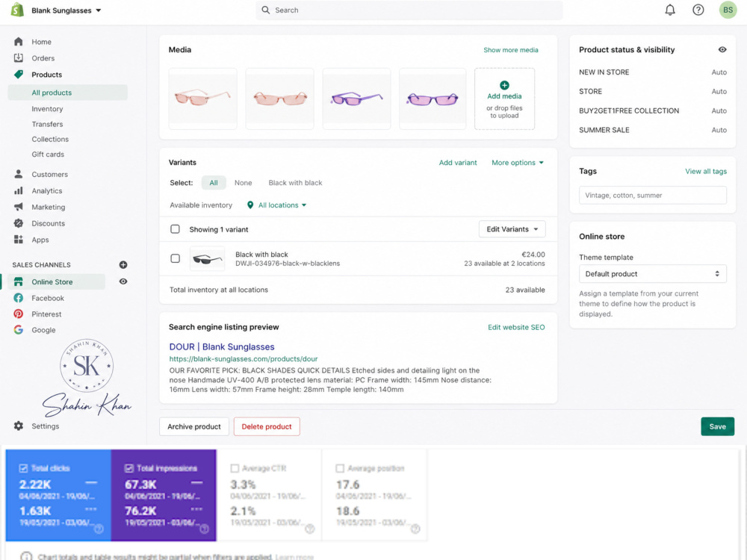Click the Shopify bag logo icon
Screen dimensions: 747x560
[18, 10]
